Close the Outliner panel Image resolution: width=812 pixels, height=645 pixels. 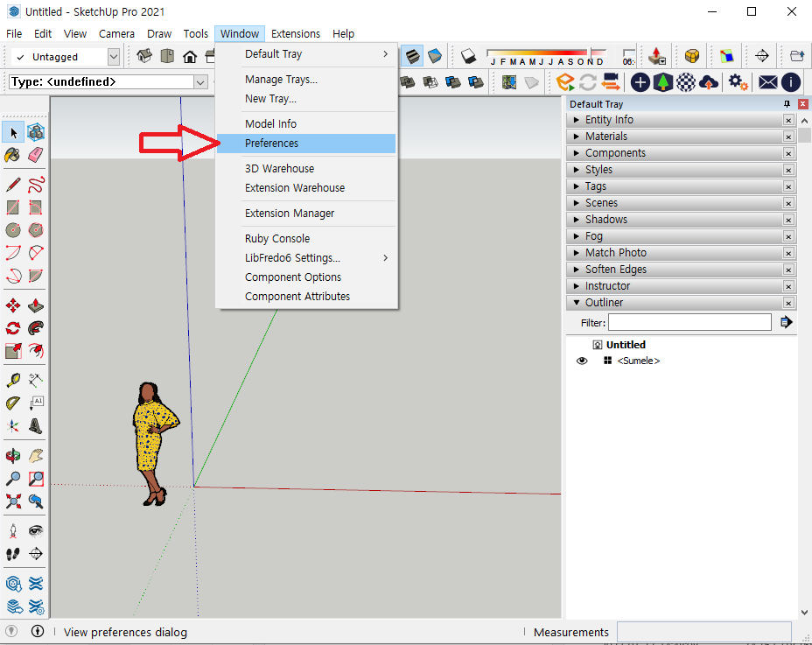tap(788, 303)
